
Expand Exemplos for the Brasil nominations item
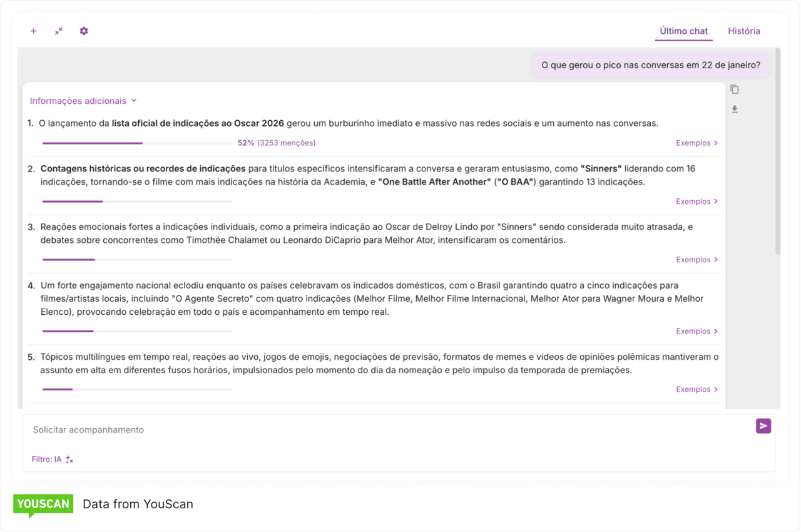696,331
